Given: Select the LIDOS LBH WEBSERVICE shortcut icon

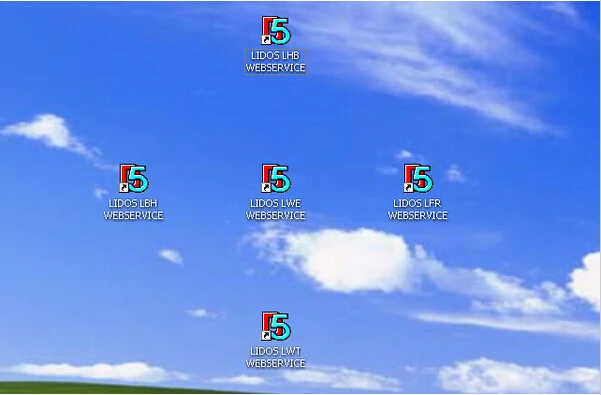Looking at the screenshot, I should coord(134,179).
